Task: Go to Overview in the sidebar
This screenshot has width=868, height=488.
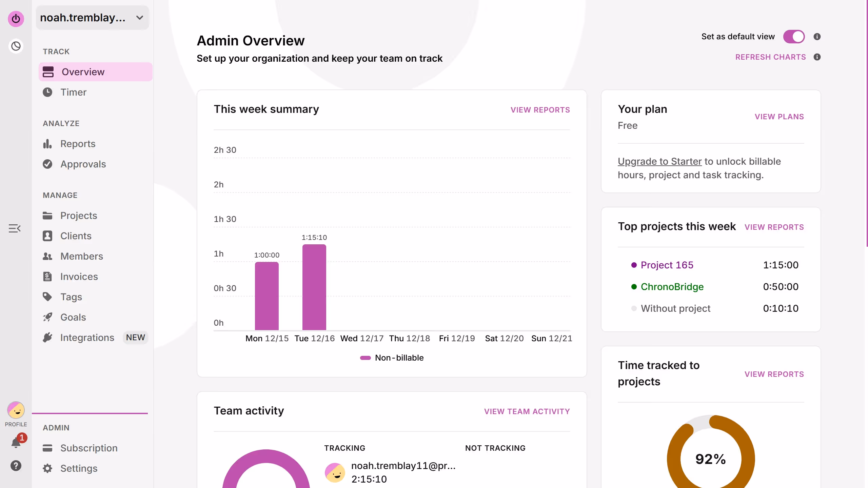Action: (x=96, y=72)
